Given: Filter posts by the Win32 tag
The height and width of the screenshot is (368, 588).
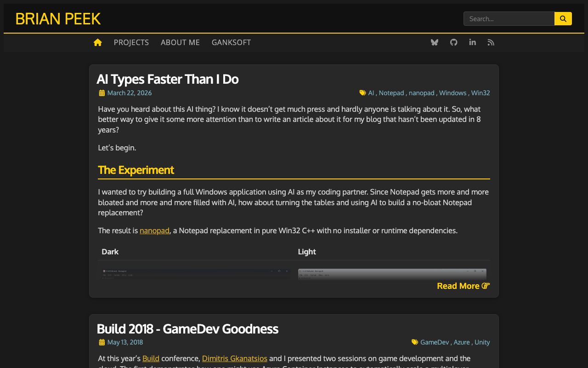Looking at the screenshot, I should 481,93.
